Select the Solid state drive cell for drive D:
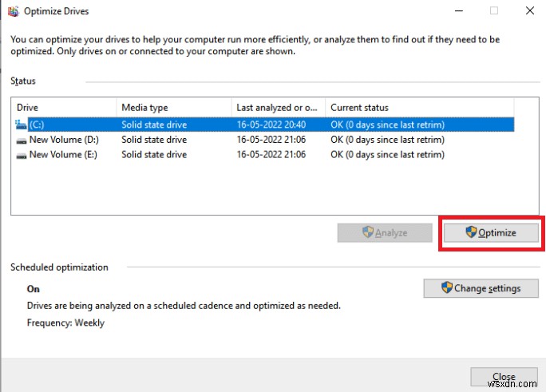The width and height of the screenshot is (546, 392). (153, 140)
